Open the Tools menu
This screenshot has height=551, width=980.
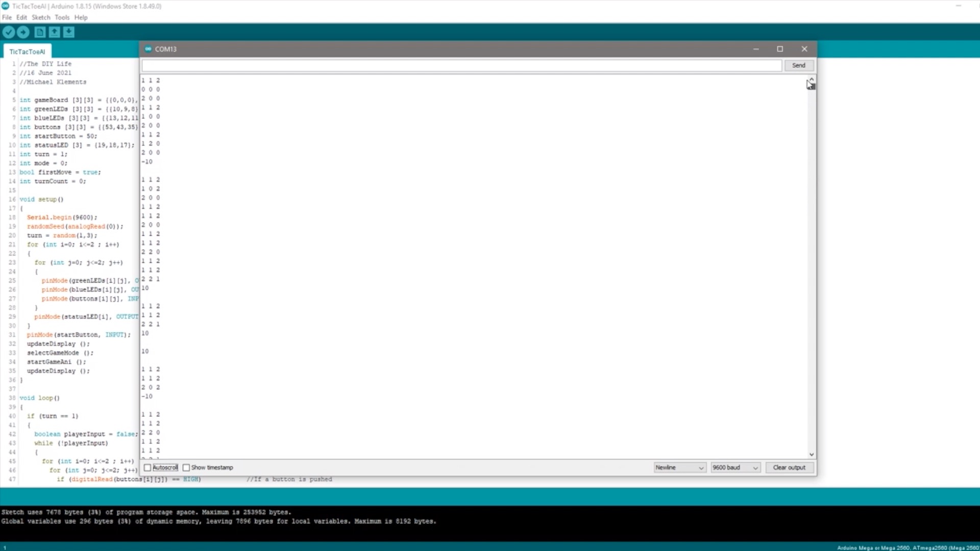62,17
